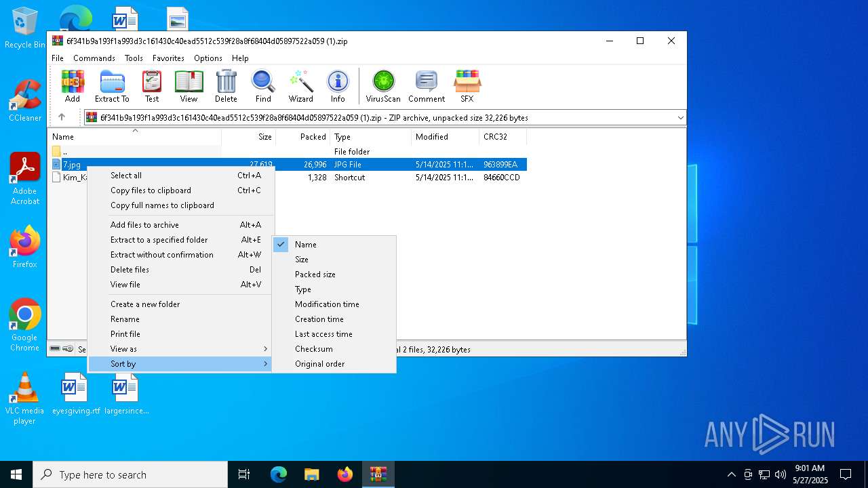Open the Comment toolbar icon
The height and width of the screenshot is (488, 868).
427,86
